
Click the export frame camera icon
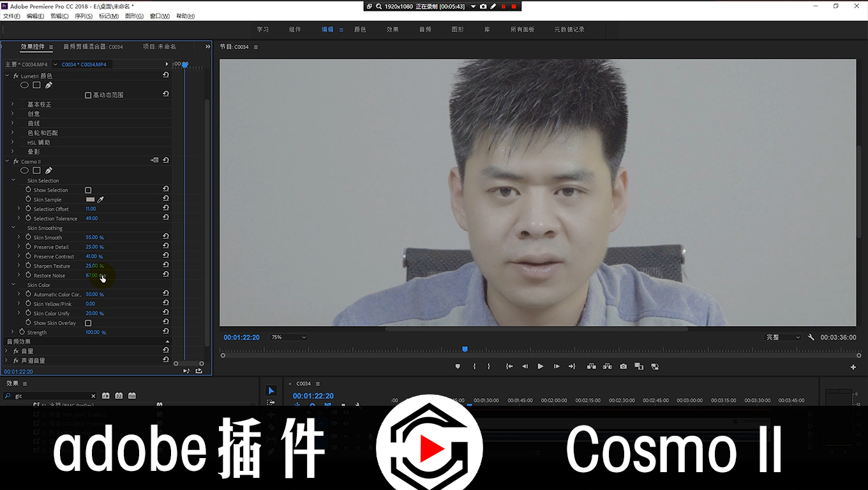tap(623, 366)
